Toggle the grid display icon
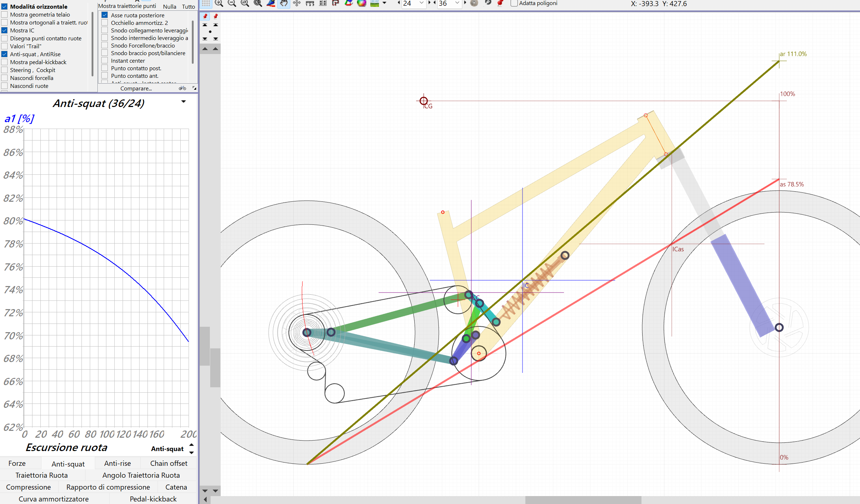Viewport: 860px width, 504px height. tap(206, 3)
